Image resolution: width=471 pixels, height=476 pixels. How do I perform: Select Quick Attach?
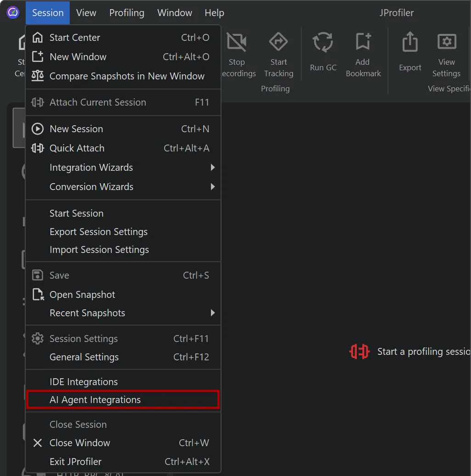pos(77,148)
